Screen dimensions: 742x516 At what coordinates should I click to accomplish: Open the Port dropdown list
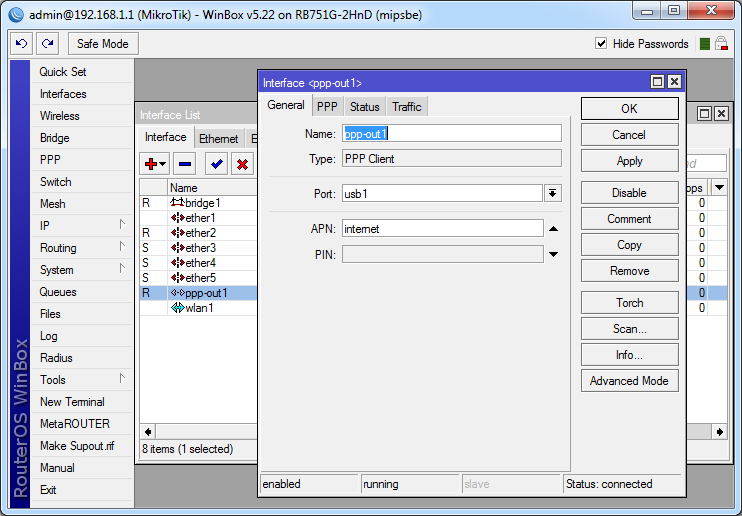(552, 193)
